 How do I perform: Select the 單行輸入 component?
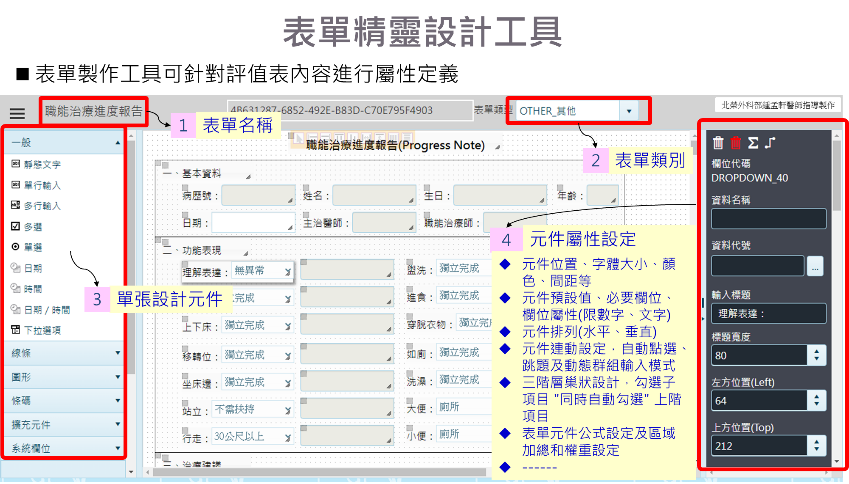[x=36, y=185]
